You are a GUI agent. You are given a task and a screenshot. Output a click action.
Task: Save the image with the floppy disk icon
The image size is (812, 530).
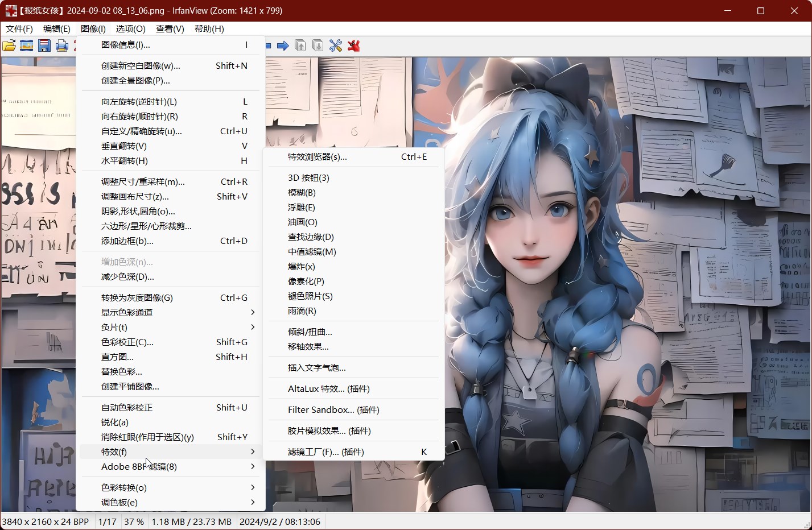point(44,45)
